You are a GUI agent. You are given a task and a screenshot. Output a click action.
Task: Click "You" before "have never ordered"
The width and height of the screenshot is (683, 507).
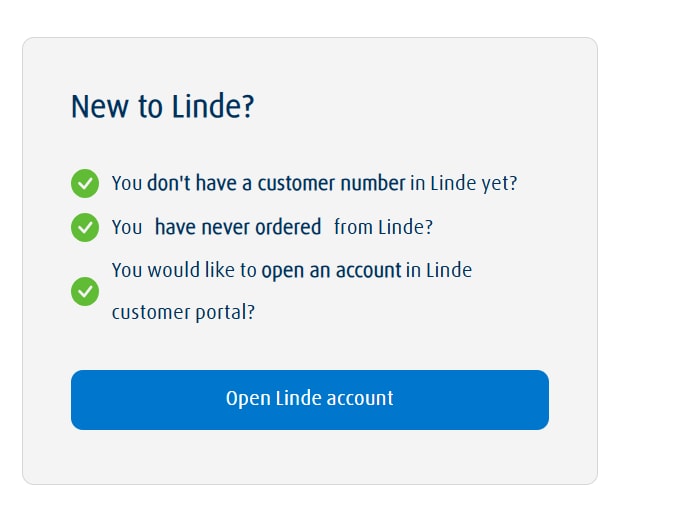127,227
